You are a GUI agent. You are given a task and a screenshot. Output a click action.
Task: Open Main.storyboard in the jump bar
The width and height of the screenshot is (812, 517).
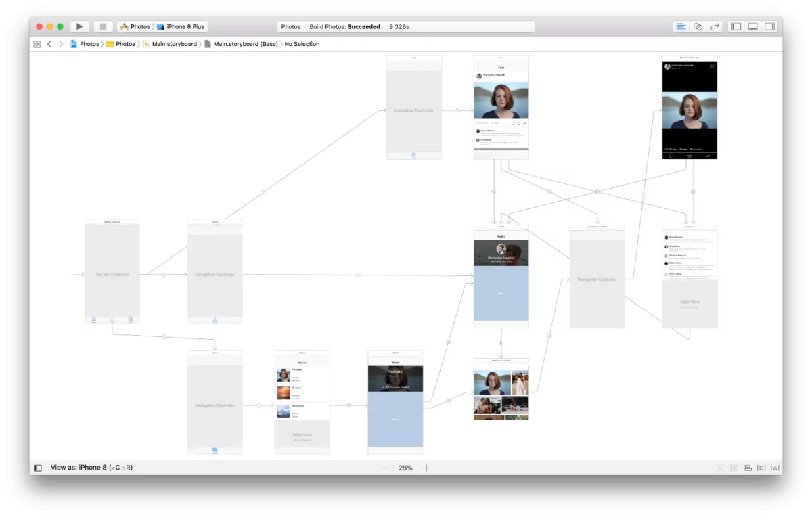[169, 44]
